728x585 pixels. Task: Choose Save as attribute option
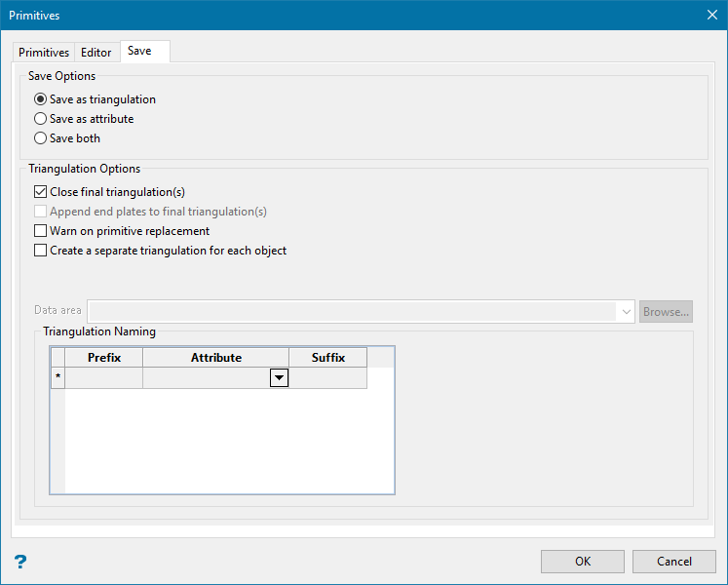40,119
